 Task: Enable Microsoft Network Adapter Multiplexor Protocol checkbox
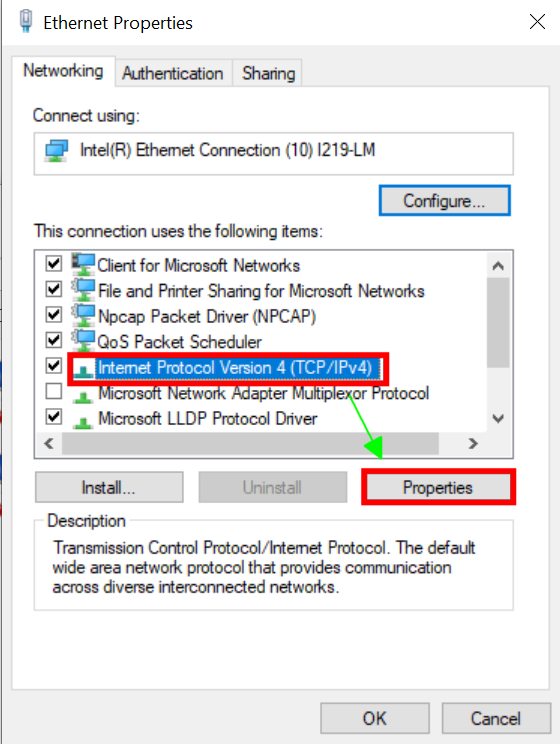(x=54, y=391)
